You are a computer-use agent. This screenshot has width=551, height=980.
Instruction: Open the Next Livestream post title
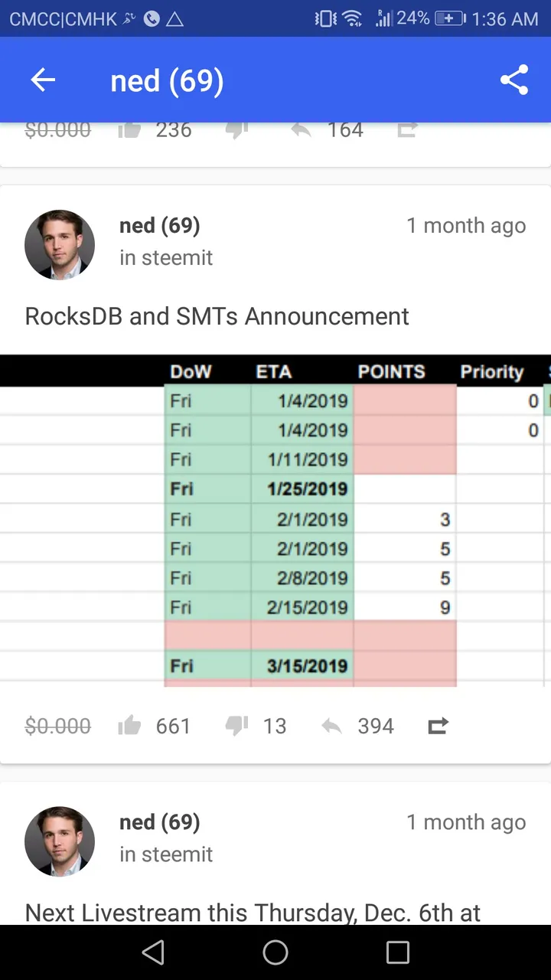(253, 913)
